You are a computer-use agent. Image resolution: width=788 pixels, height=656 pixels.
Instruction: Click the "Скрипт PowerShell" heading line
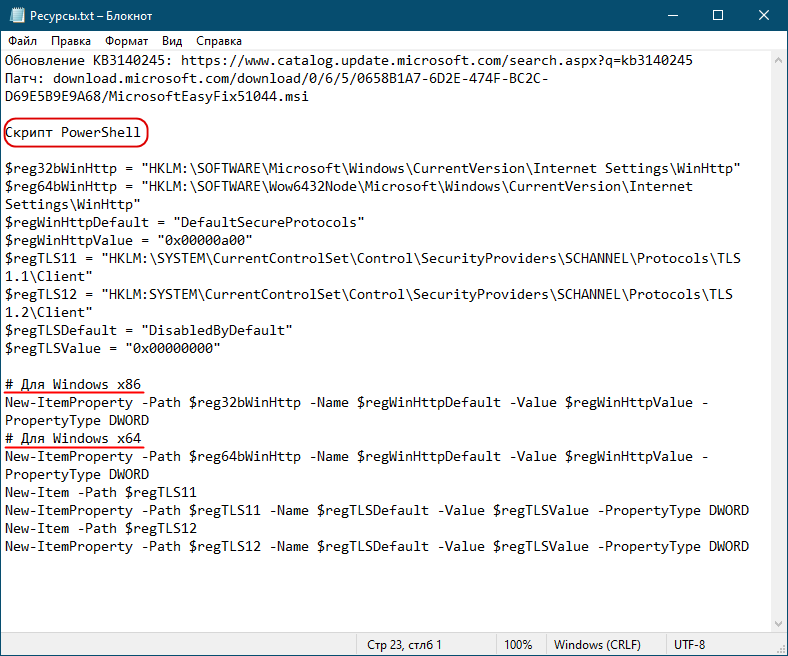click(73, 133)
